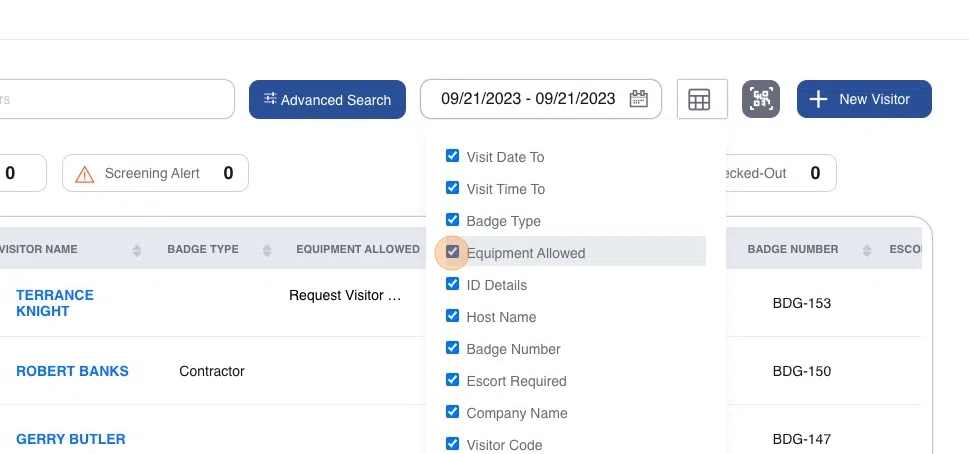The height and width of the screenshot is (454, 969).
Task: Toggle the Badge Number column checkbox
Action: point(453,349)
